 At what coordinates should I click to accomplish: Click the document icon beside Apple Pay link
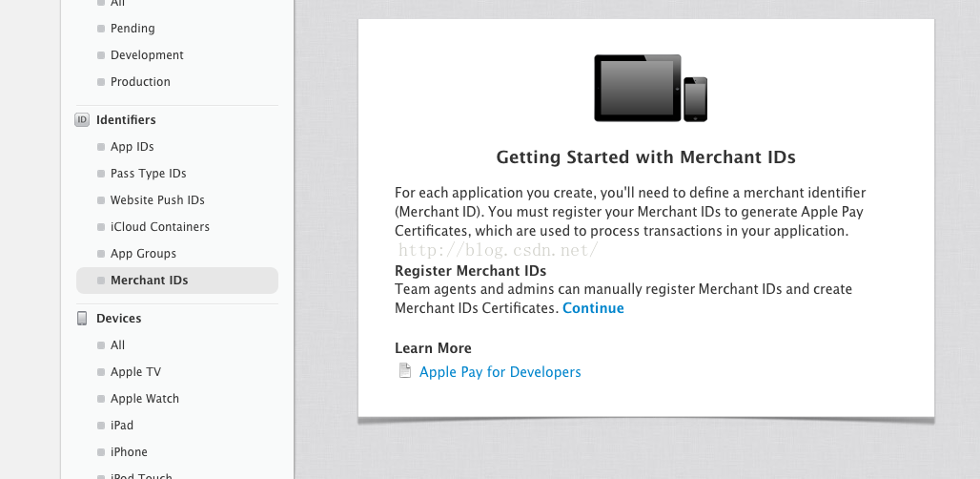coord(405,371)
